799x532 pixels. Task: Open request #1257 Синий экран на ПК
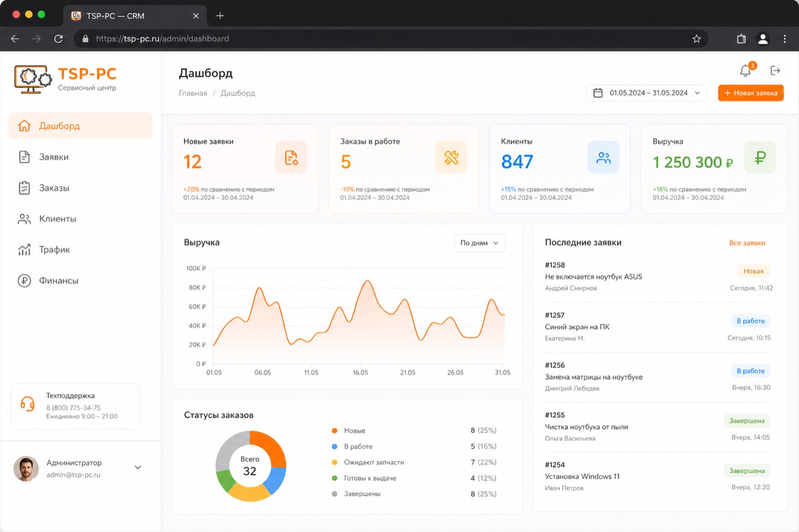659,327
